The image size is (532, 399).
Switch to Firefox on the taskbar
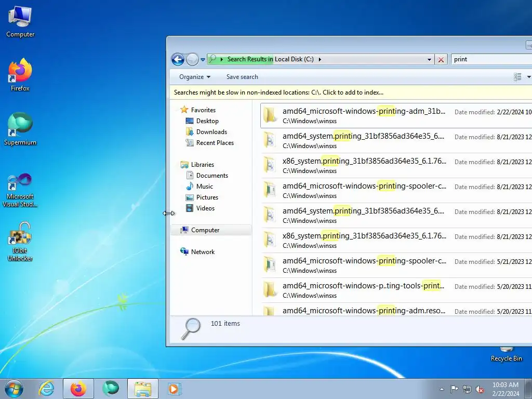[78, 389]
